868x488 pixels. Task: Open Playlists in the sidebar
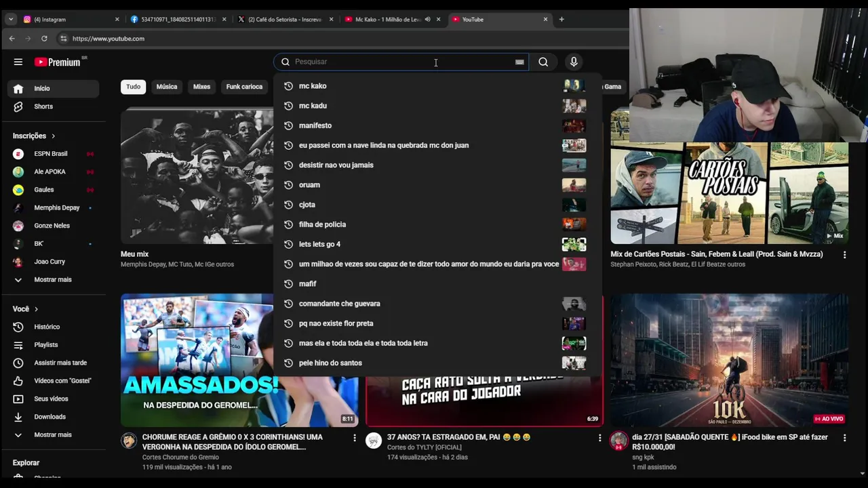coord(53,345)
